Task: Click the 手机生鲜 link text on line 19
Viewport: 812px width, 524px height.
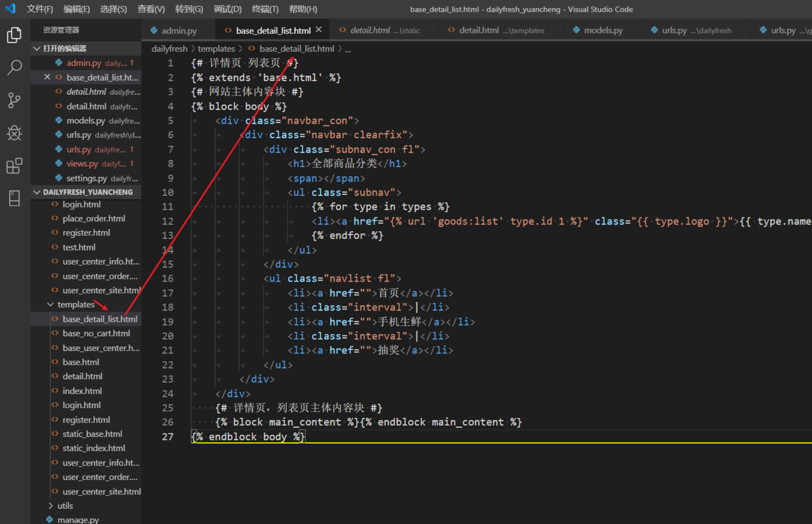Action: tap(399, 322)
